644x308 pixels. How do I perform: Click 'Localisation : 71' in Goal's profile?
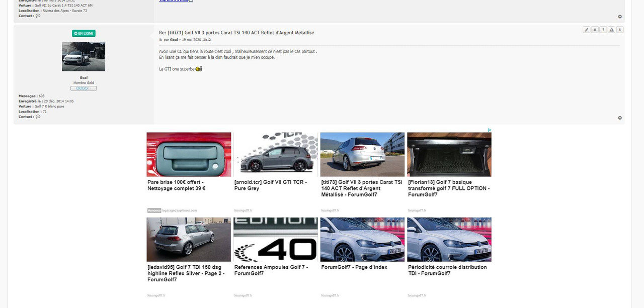(x=33, y=112)
